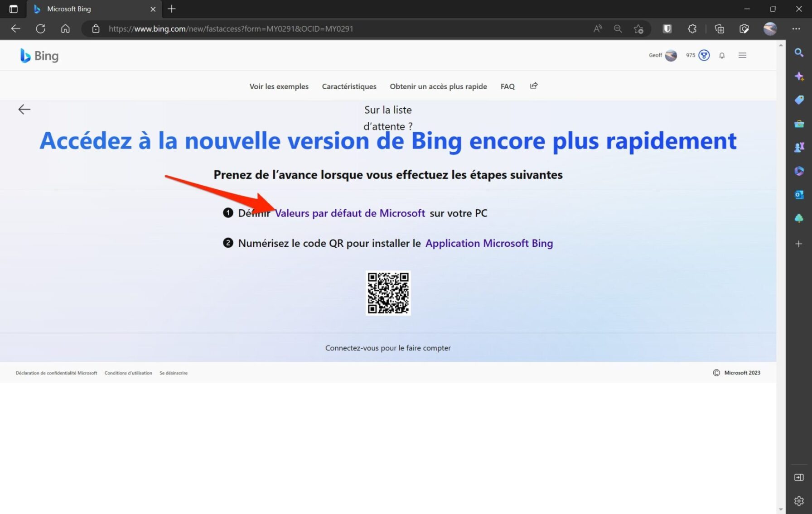
Task: Go to Home via house icon
Action: 65,29
